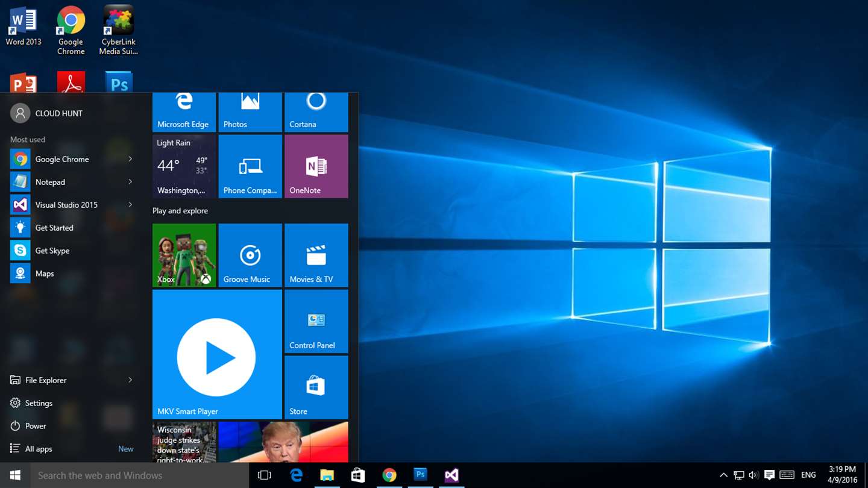Launch Google Chrome from the taskbar
This screenshot has height=488, width=868.
click(x=389, y=475)
